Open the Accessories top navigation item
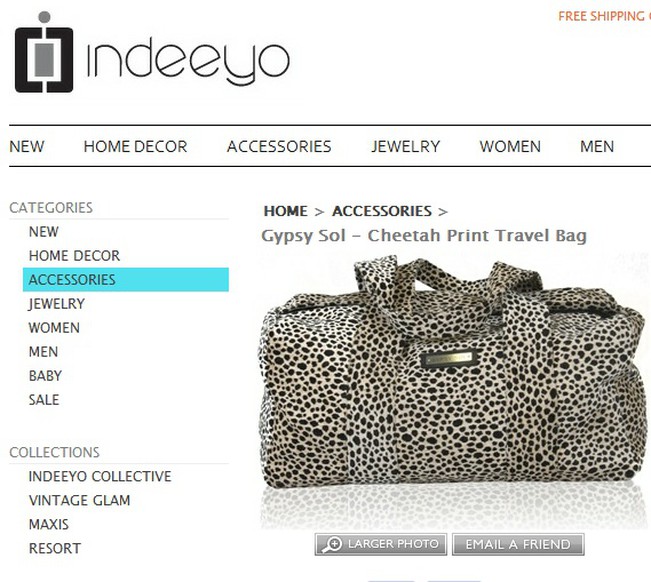The image size is (651, 582). click(279, 146)
